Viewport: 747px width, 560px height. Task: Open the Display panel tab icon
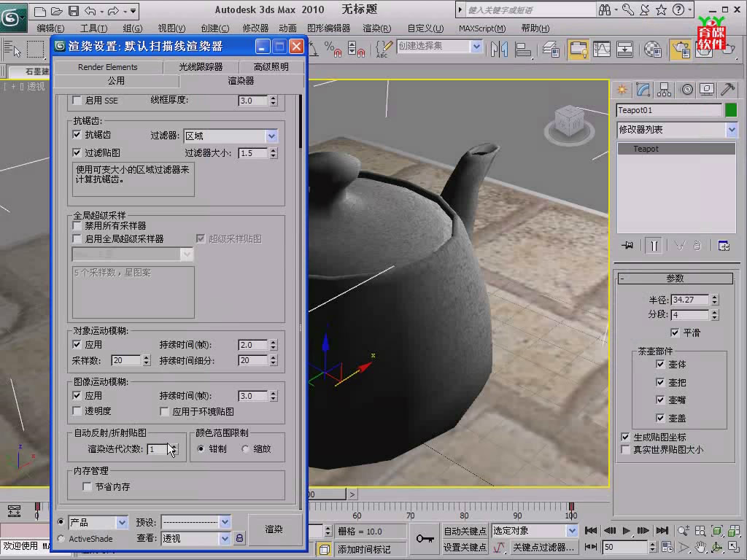(x=706, y=90)
